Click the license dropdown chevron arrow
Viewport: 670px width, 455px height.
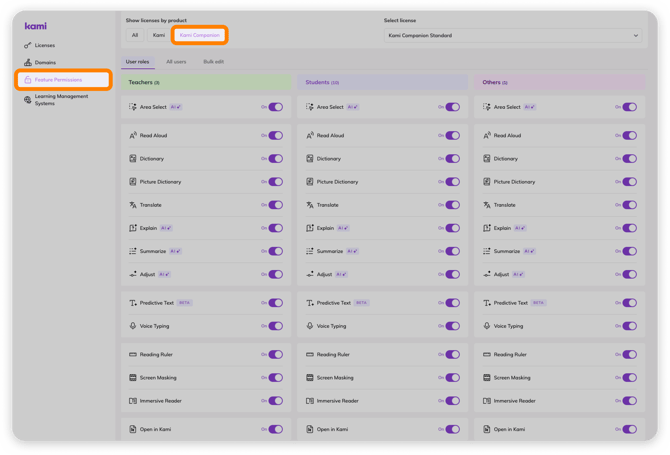(x=635, y=35)
